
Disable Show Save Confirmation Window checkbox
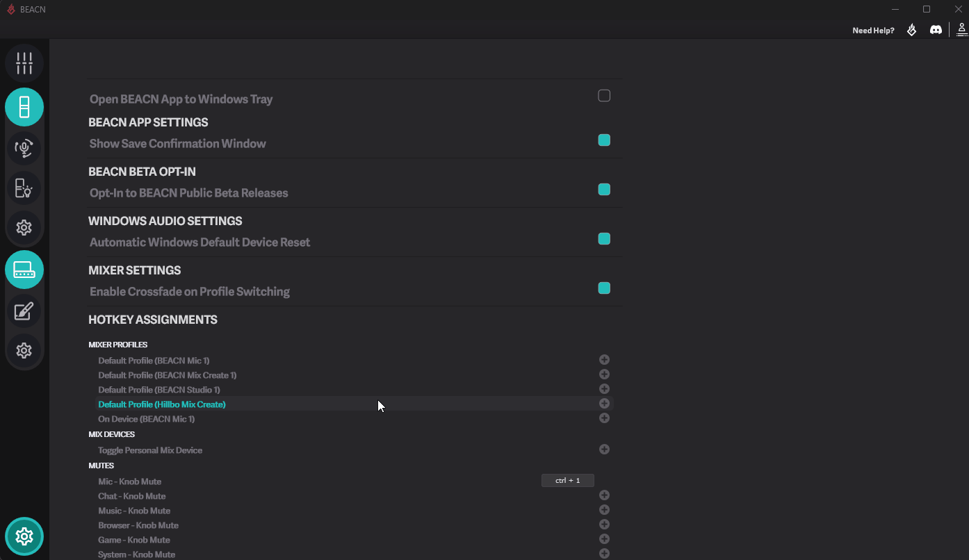pyautogui.click(x=604, y=140)
